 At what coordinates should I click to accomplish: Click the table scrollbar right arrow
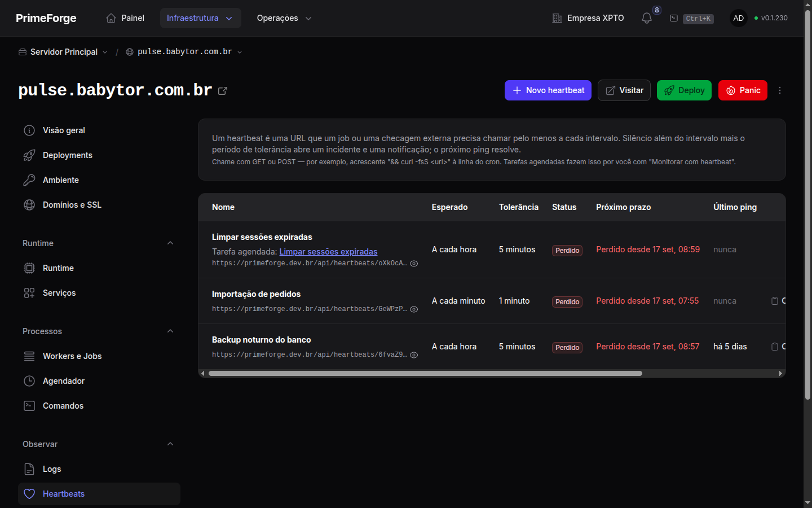[780, 374]
